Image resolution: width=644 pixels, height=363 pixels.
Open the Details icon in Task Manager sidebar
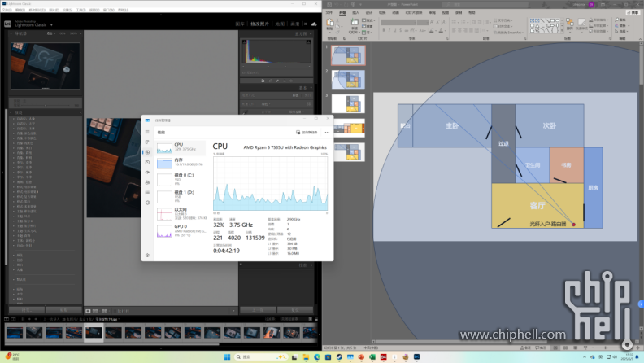pyautogui.click(x=147, y=192)
